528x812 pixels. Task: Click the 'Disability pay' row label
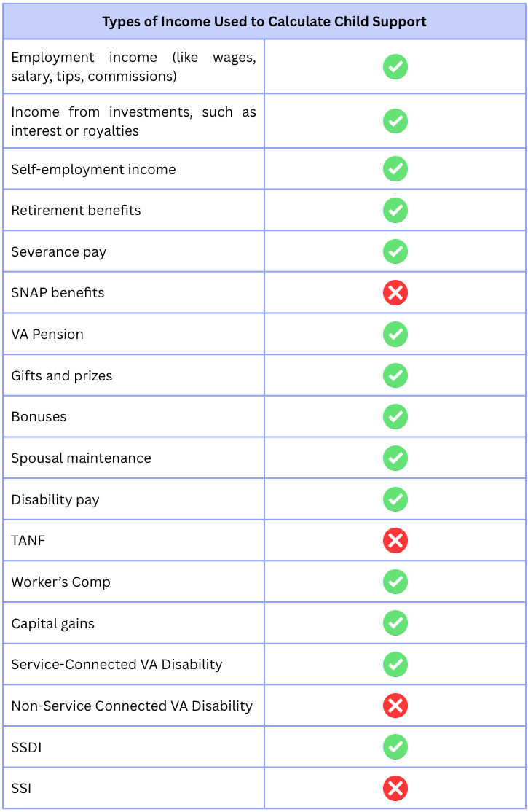(55, 500)
